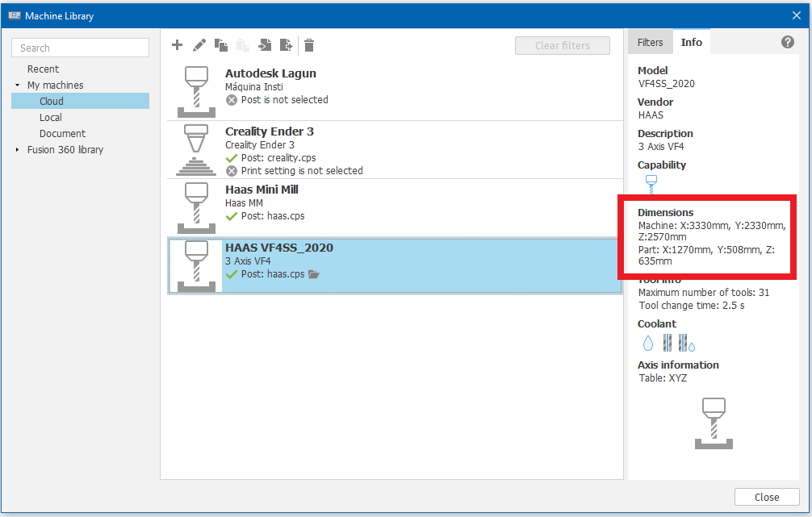
Task: Click 'HAAS' vendor value in Info
Action: (651, 115)
